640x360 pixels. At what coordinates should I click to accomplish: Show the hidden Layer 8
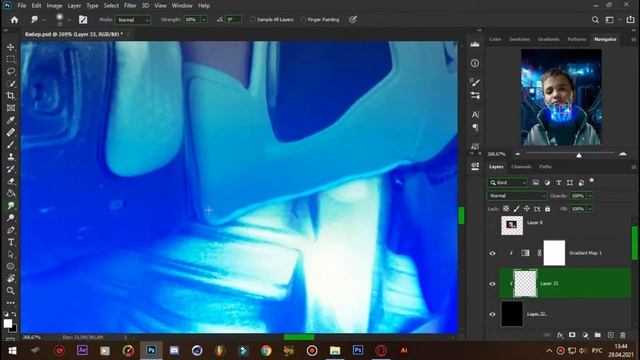click(x=492, y=223)
